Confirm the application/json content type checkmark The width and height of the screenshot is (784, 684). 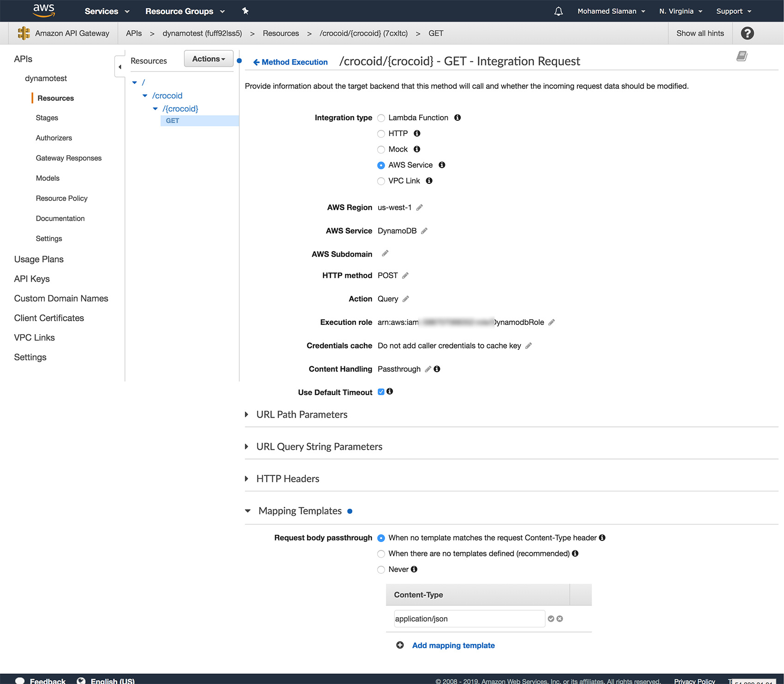click(x=551, y=619)
